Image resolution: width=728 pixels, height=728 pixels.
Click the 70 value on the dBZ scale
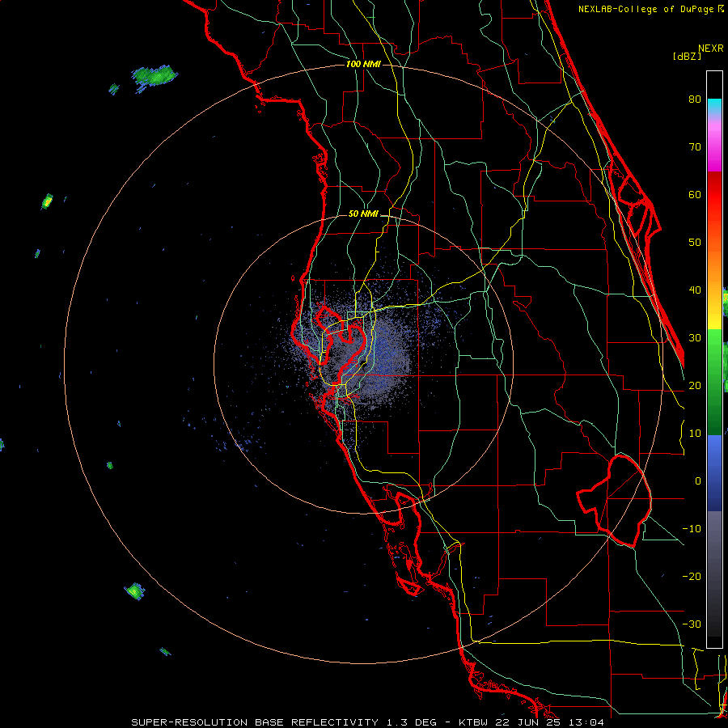[x=695, y=147]
